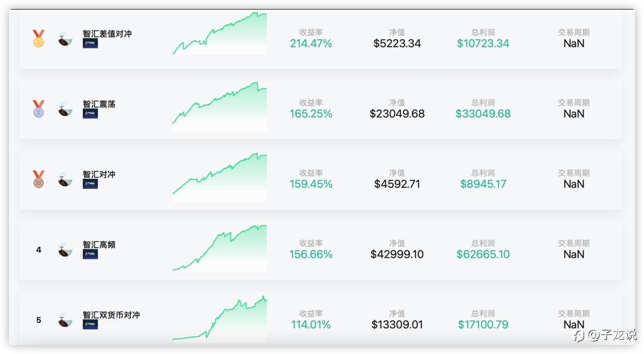Click the avatar beside 智汇差值对冲

(x=65, y=39)
